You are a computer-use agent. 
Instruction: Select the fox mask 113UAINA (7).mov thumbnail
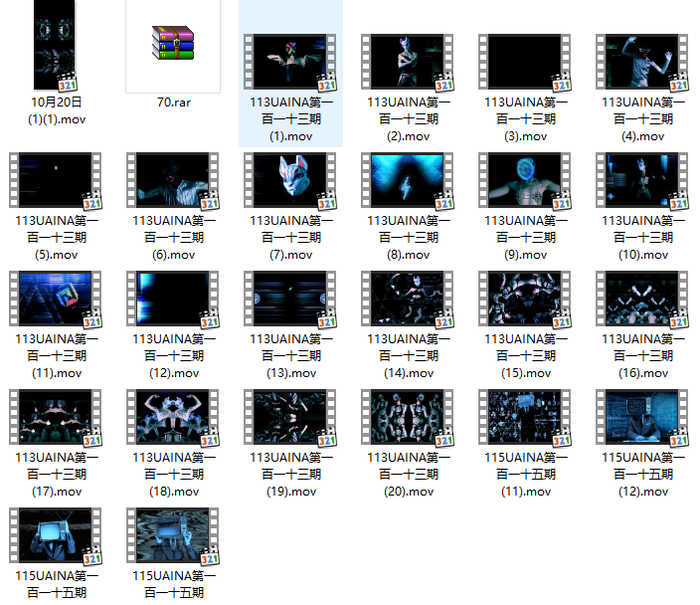pyautogui.click(x=290, y=180)
